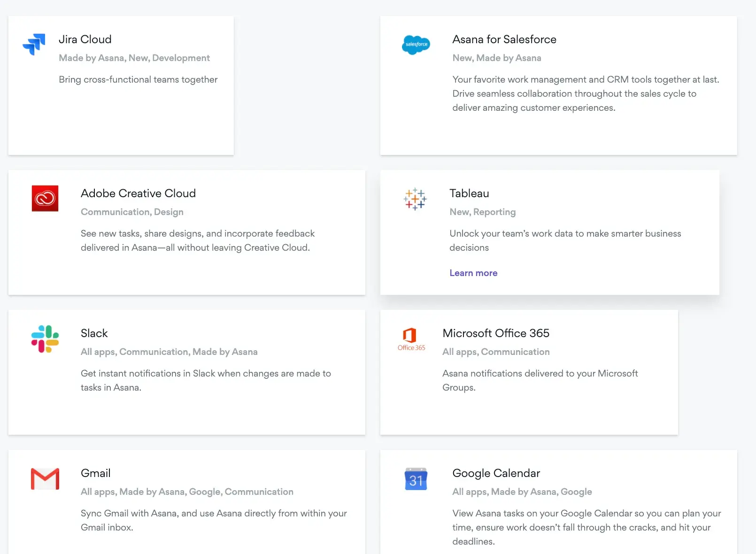Screen dimensions: 756x554
Task: Click the 'See new tasks, share designs' description
Action: [x=198, y=241]
